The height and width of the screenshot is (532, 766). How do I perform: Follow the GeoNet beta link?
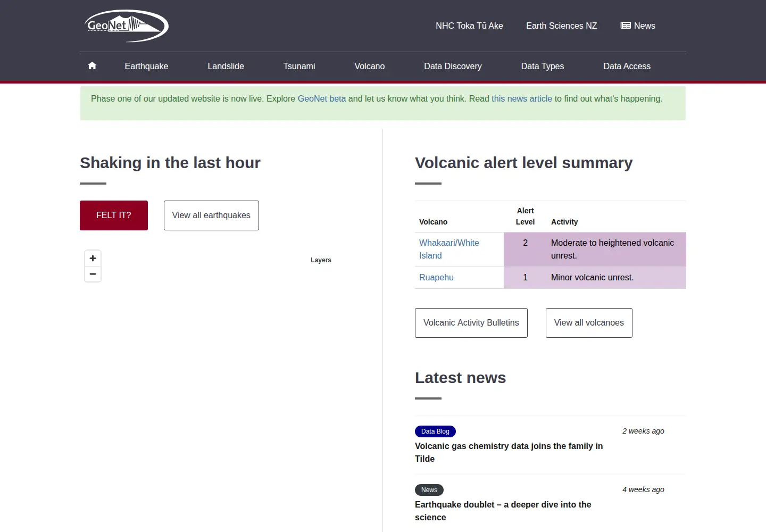pyautogui.click(x=322, y=98)
